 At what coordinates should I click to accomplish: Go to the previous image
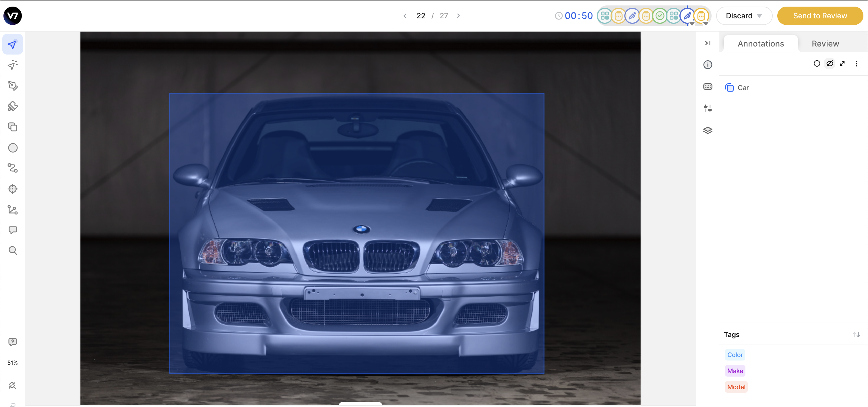405,16
